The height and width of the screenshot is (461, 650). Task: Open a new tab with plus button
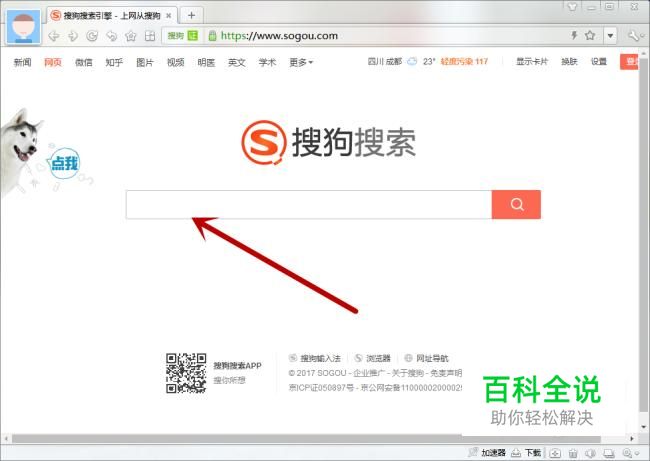[191, 15]
